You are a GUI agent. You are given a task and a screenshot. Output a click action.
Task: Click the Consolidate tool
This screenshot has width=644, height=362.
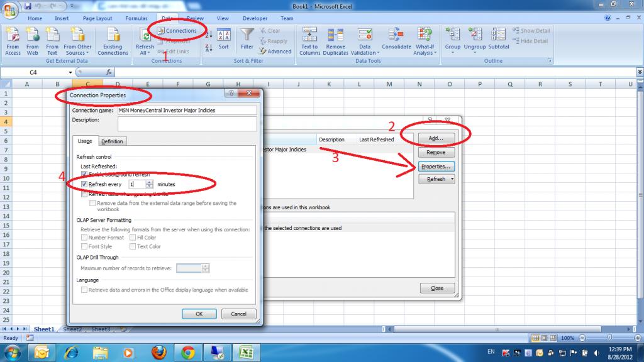point(396,39)
